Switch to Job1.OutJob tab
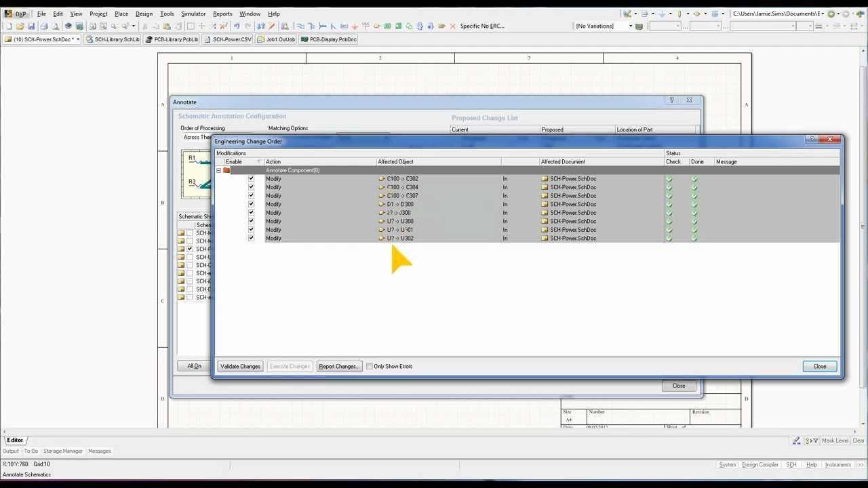Viewport: 868px width, 488px height. click(277, 39)
